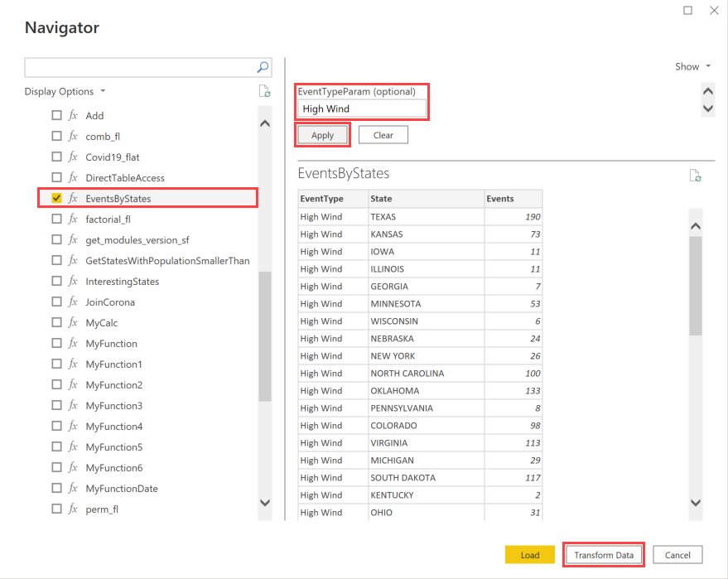Click the search magnifier icon
Screen dimensions: 728x579
(263, 67)
